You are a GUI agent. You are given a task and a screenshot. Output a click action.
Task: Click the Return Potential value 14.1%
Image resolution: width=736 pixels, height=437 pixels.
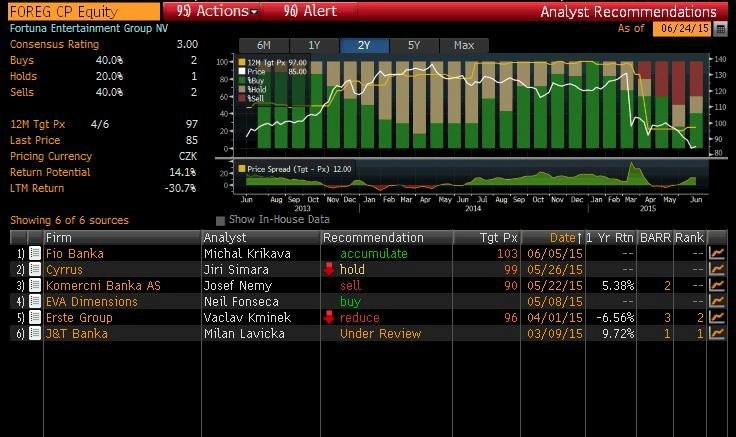point(183,172)
